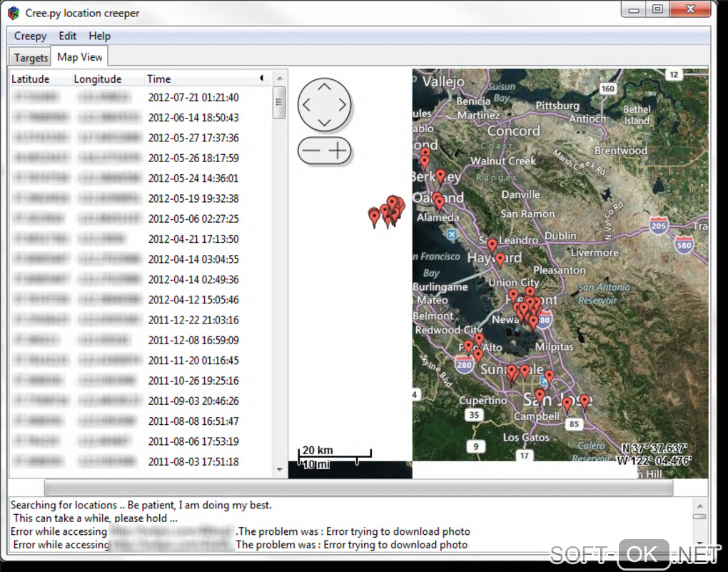Select row with time 2012-05-26 18:17:59
This screenshot has width=728, height=572.
coord(141,158)
